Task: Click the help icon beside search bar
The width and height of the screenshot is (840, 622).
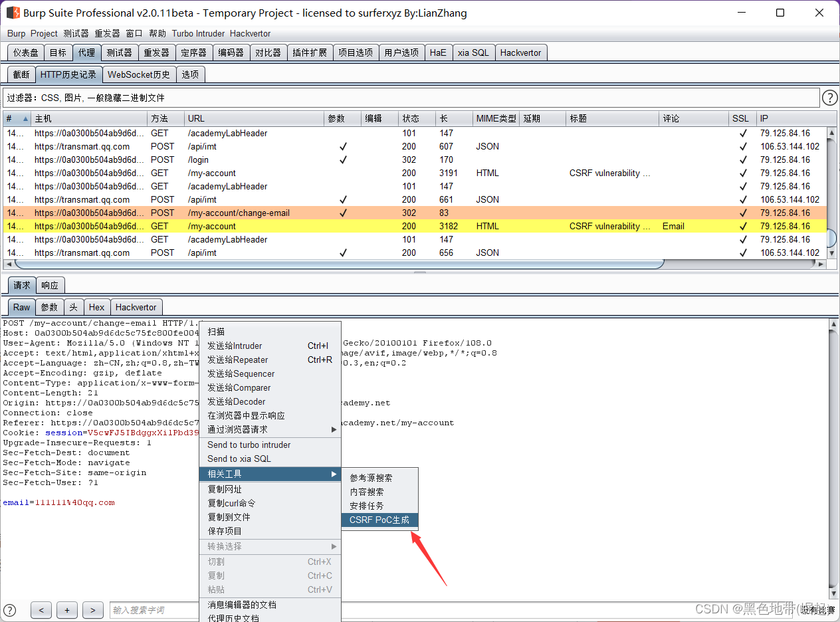Action: pos(10,609)
